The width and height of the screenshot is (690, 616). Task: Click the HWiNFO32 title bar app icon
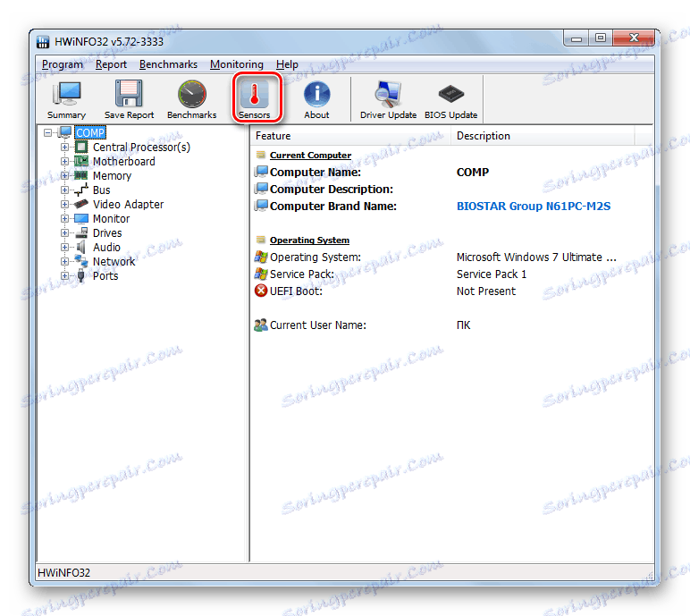click(x=43, y=42)
